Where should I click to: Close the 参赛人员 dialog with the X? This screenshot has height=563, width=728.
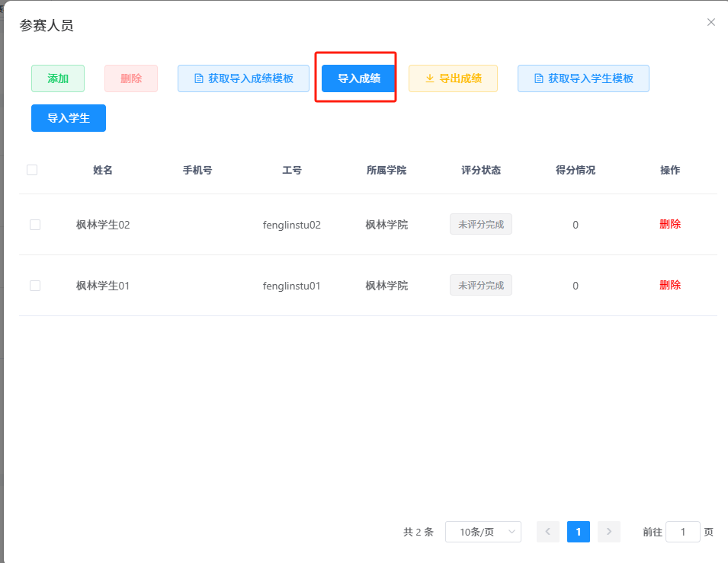(710, 22)
